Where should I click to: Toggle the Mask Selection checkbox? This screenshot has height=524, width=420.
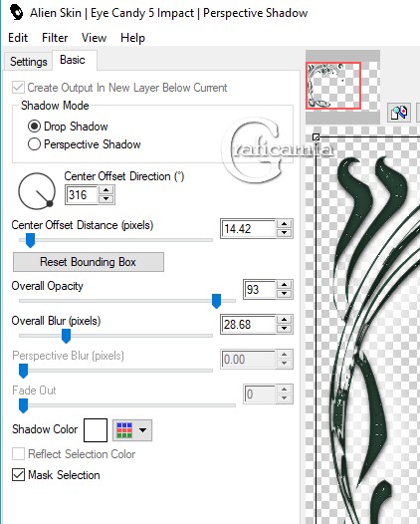point(18,475)
